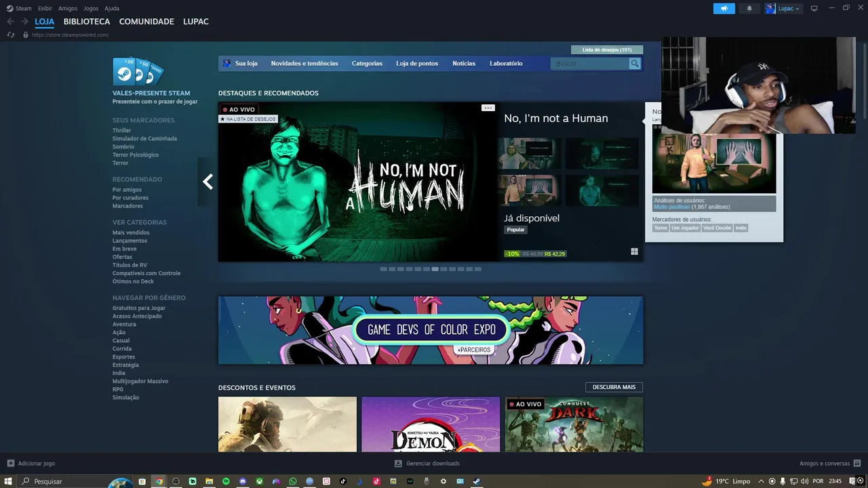Open Loja de pontos
This screenshot has height=488, width=868.
(417, 63)
